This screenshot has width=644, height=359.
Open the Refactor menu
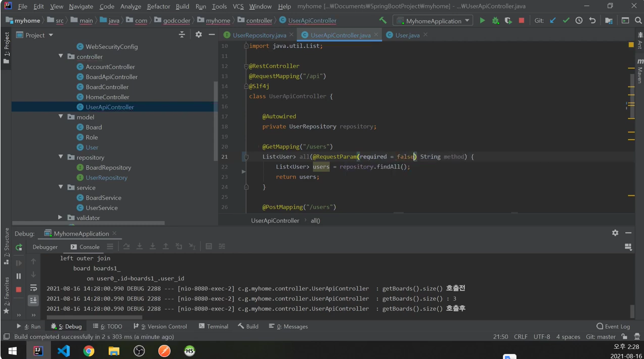tap(158, 7)
